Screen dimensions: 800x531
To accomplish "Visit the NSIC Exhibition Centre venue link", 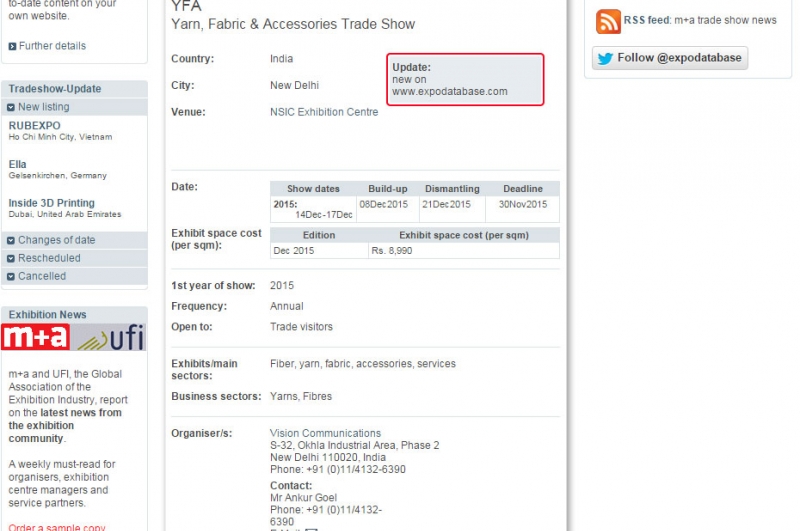I will [324, 112].
